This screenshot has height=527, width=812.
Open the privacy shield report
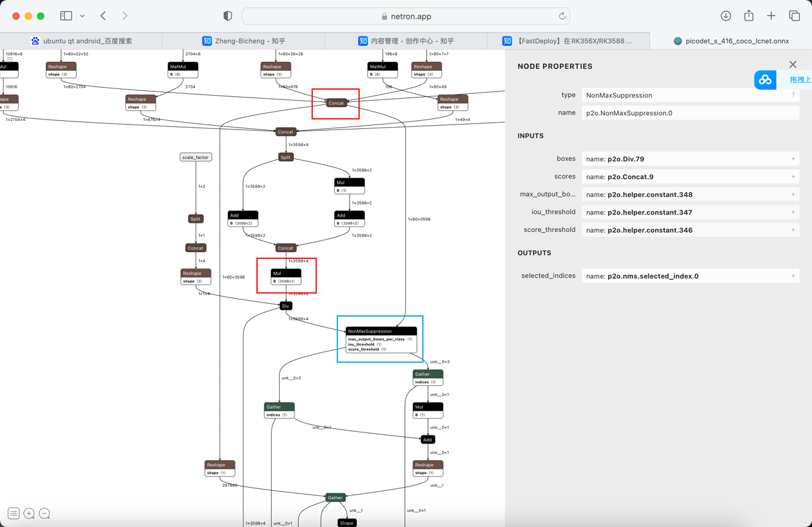point(228,16)
